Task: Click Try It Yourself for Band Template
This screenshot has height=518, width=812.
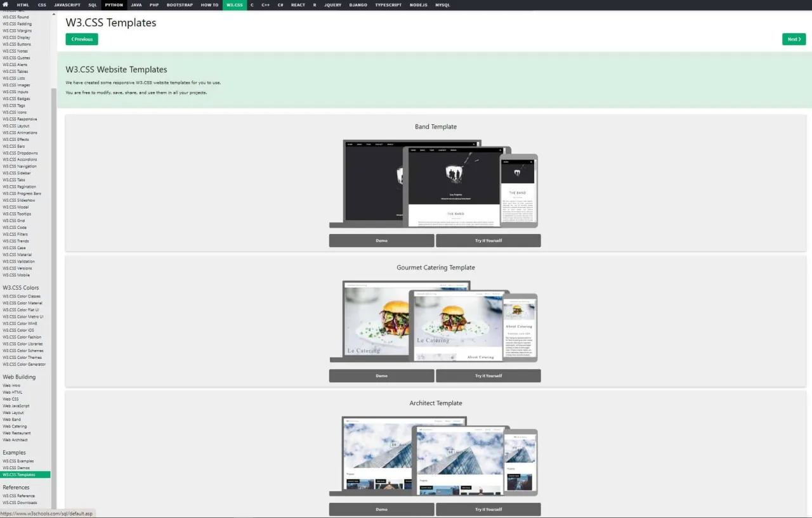Action: pyautogui.click(x=488, y=240)
